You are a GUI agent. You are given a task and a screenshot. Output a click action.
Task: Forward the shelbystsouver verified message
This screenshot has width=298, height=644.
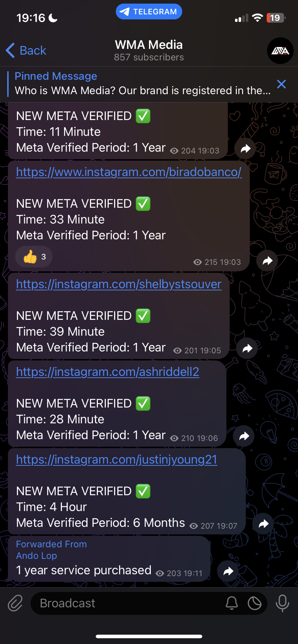pyautogui.click(x=247, y=348)
